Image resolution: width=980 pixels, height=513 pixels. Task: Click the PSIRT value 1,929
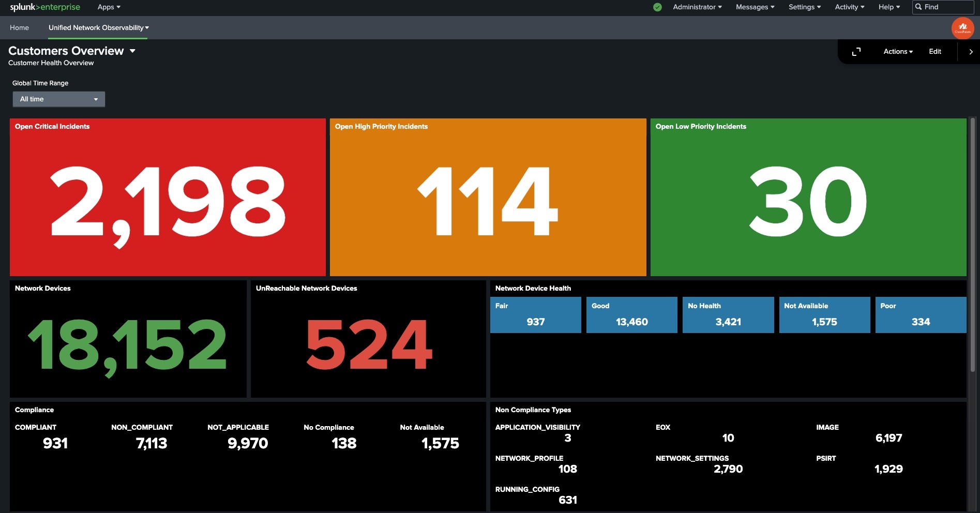point(888,469)
